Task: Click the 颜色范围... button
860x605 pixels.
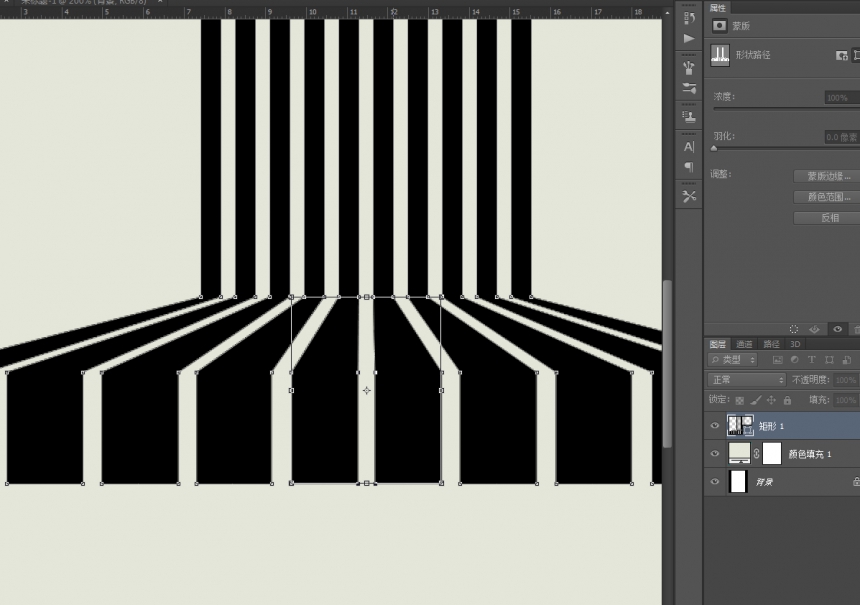Action: pos(827,197)
